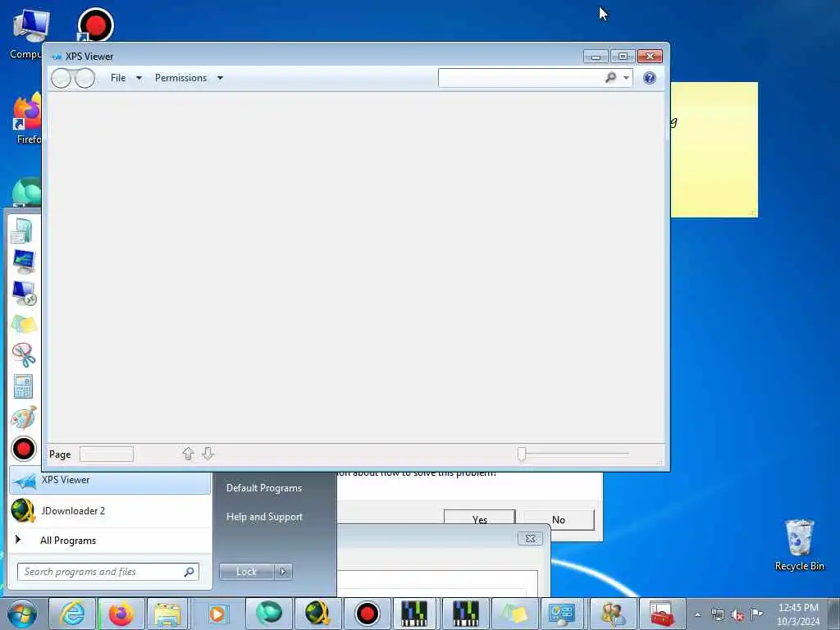Viewport: 840px width, 630px height.
Task: Open Calculator from the Start menu list
Action: (x=24, y=386)
